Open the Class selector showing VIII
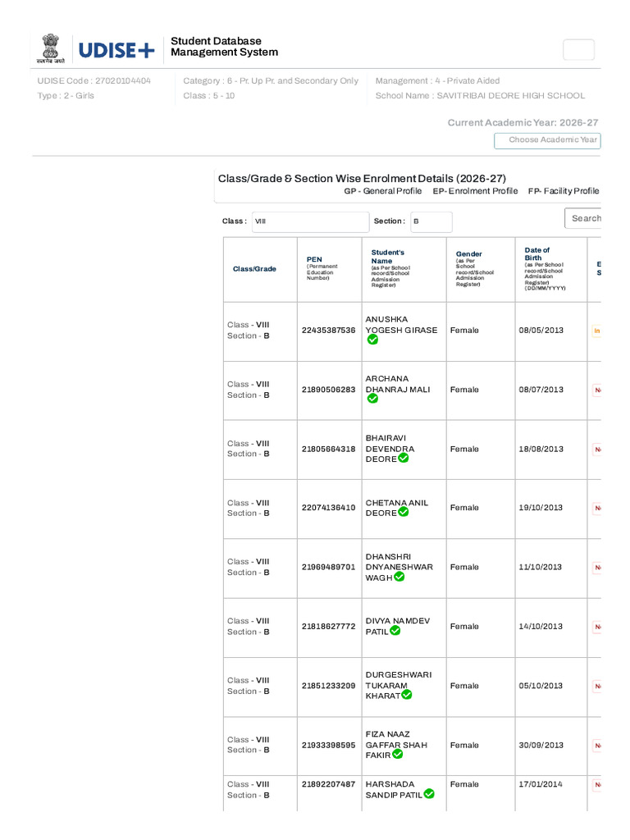The width and height of the screenshot is (630, 840). pyautogui.click(x=310, y=221)
